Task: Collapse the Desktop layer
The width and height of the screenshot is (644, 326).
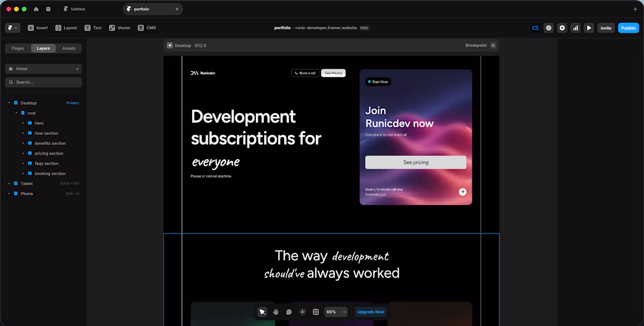Action: pyautogui.click(x=9, y=103)
